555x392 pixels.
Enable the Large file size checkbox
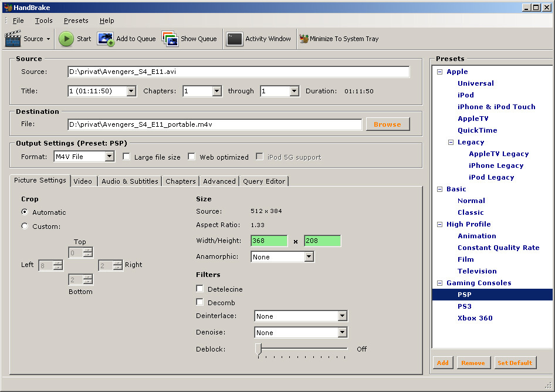click(x=126, y=157)
